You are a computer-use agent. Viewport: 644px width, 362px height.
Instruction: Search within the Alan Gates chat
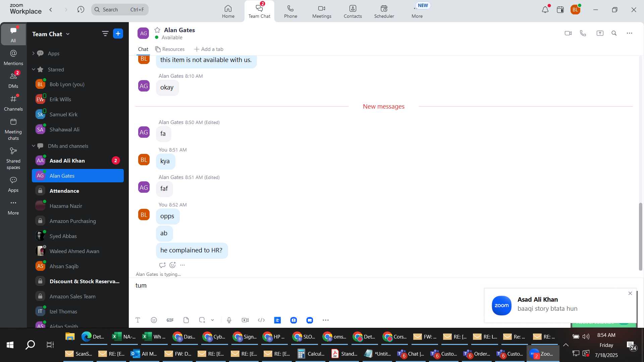[x=614, y=33]
